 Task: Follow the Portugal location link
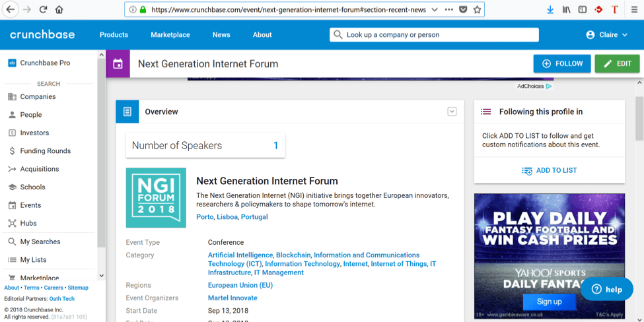pyautogui.click(x=254, y=217)
